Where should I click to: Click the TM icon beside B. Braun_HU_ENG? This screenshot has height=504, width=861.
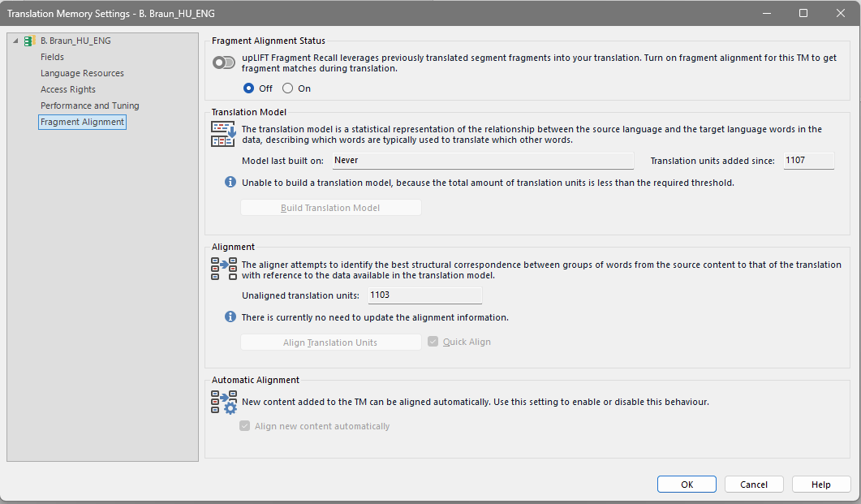click(x=29, y=40)
